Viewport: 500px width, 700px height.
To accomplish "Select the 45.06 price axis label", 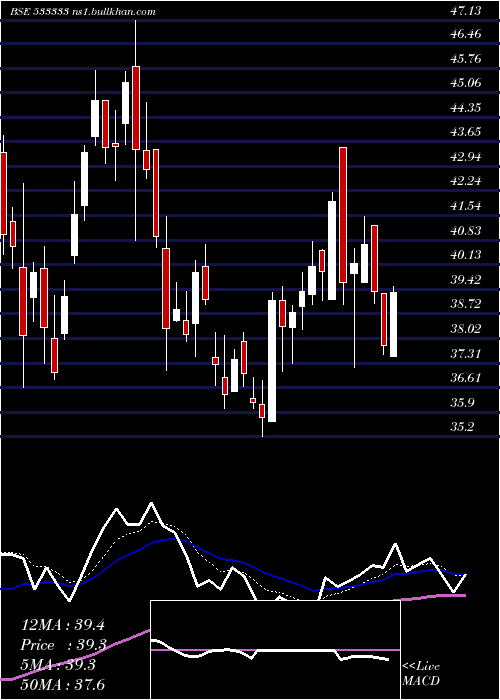I will click(466, 83).
